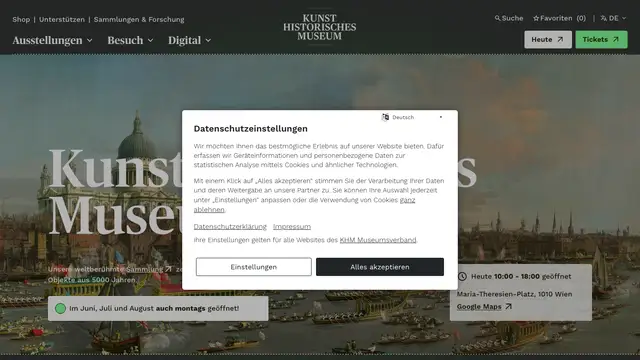Click the Einstellungen button
This screenshot has height=360, width=640.
[253, 267]
